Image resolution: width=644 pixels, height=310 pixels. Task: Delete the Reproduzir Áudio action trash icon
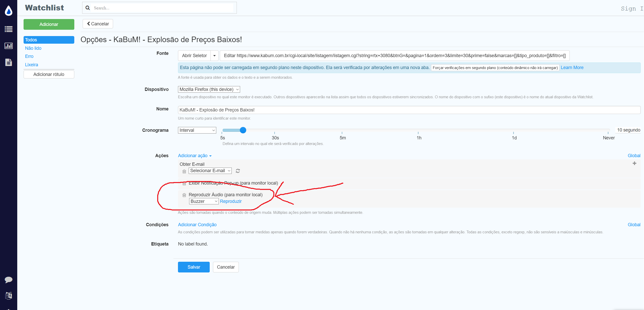pos(184,195)
